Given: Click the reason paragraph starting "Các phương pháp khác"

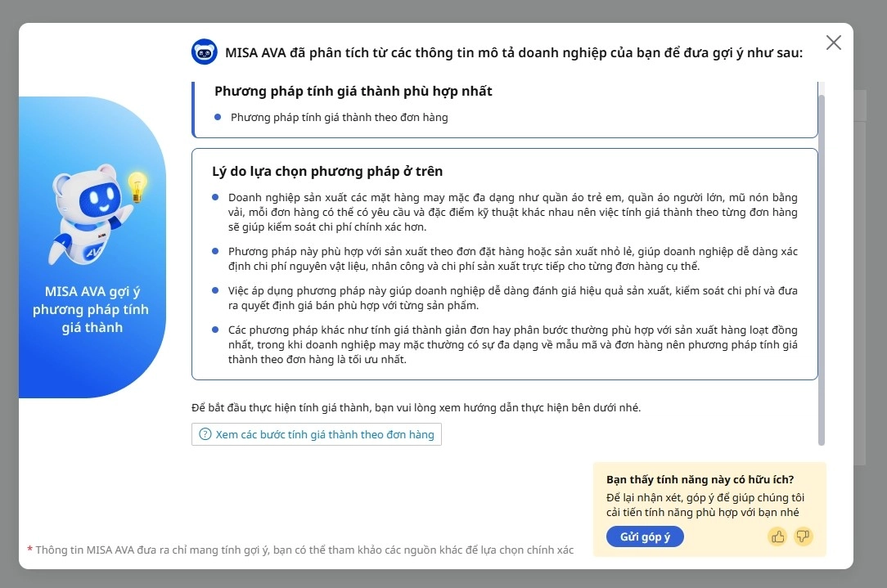Looking at the screenshot, I should tap(512, 344).
